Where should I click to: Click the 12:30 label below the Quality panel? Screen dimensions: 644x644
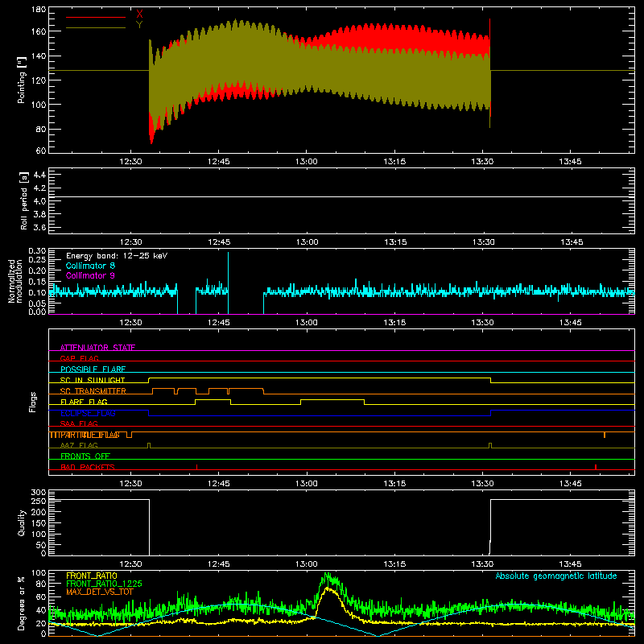pyautogui.click(x=130, y=564)
